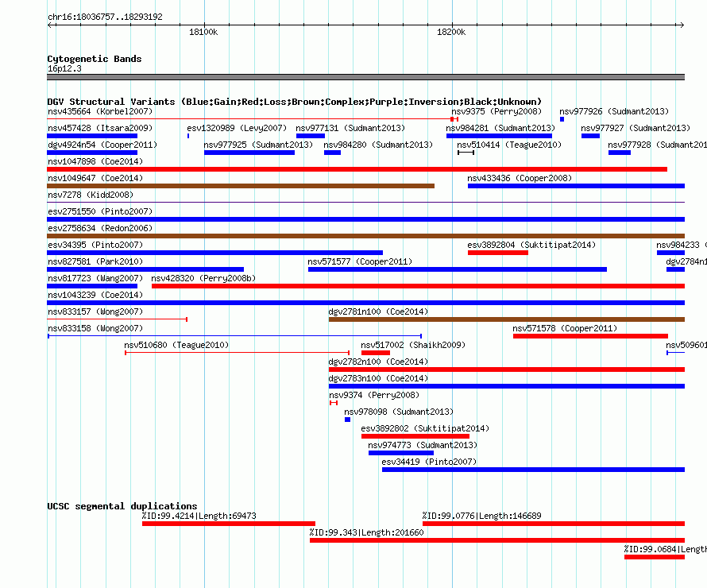Open nsv977131 (Sudmant2013) variant label

pyautogui.click(x=350, y=128)
